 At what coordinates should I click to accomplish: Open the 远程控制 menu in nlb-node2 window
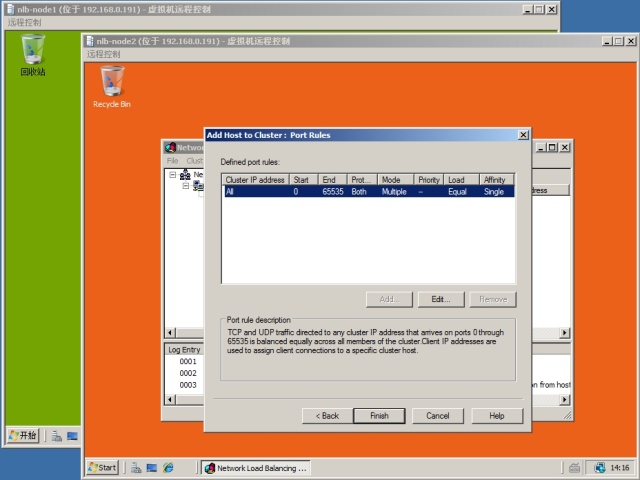point(103,54)
